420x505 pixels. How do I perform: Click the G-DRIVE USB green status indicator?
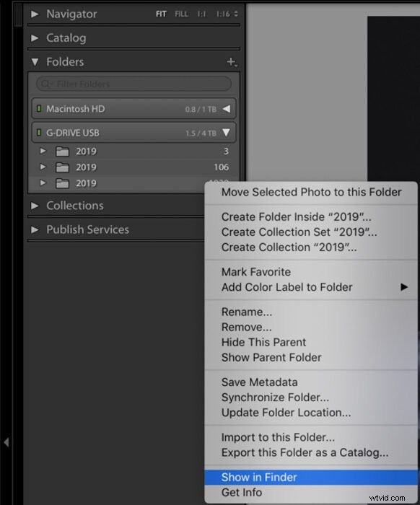[39, 132]
